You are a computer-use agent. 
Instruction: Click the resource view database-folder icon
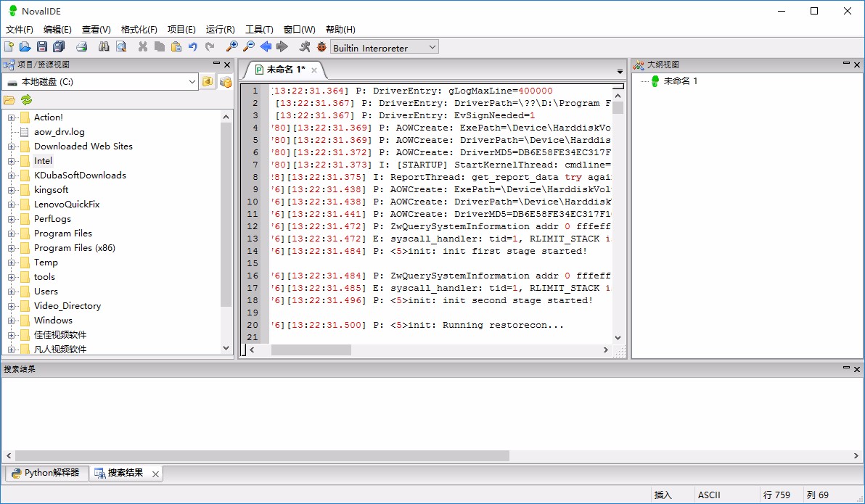(225, 82)
